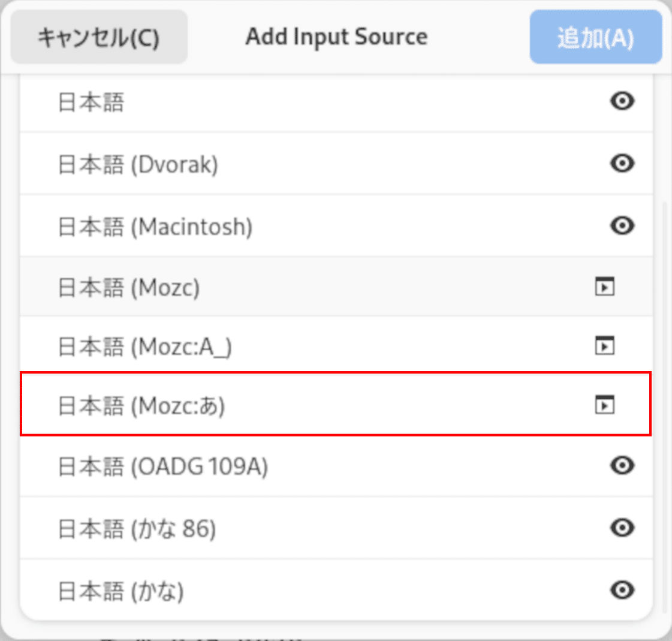Click 追加(A) to add the input source
This screenshot has height=641, width=672.
[x=595, y=37]
